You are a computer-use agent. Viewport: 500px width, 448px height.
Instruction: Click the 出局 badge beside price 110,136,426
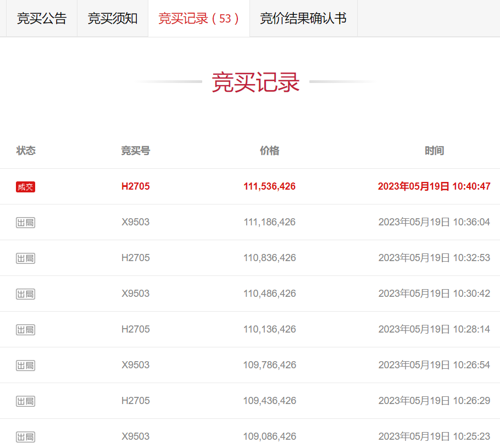[25, 329]
